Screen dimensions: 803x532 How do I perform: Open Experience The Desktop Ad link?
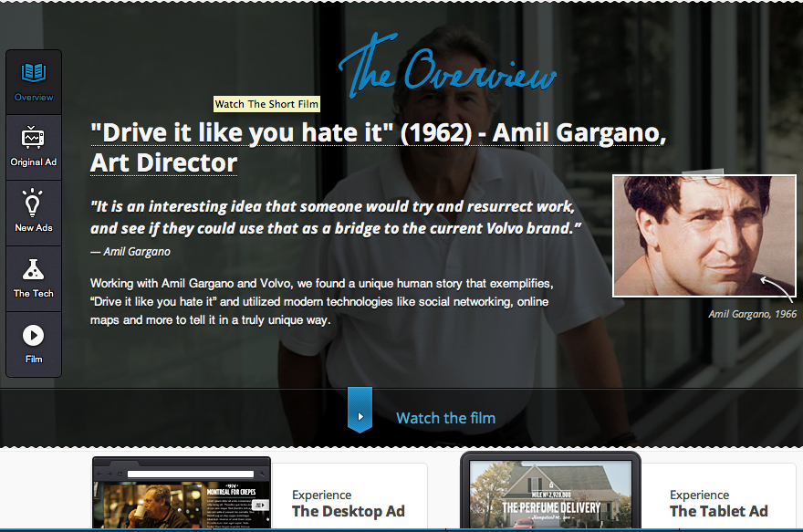pyautogui.click(x=349, y=504)
